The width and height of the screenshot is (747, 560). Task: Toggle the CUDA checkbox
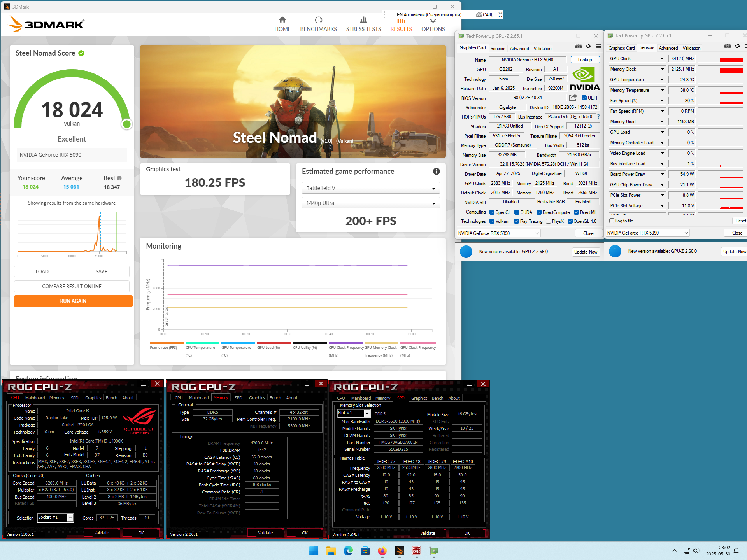pyautogui.click(x=517, y=212)
